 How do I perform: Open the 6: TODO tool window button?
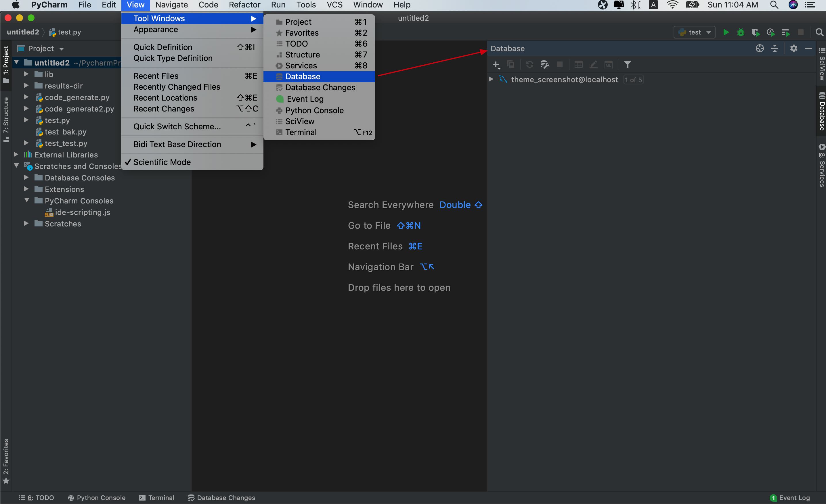tap(36, 498)
